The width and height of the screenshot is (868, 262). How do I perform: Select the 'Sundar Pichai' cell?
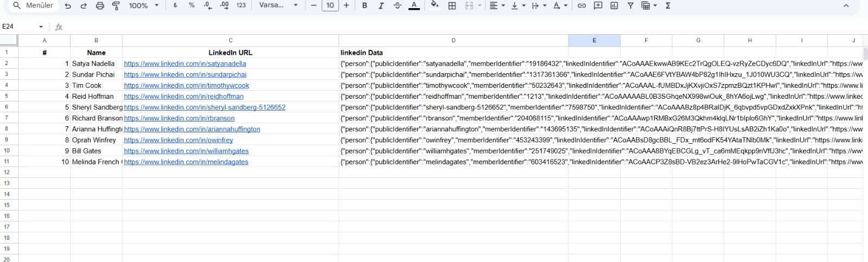point(96,74)
